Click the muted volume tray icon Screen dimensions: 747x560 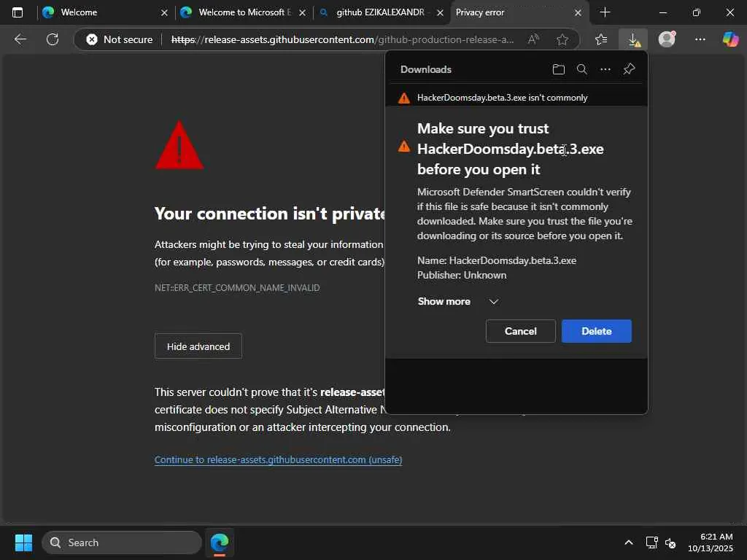point(670,542)
